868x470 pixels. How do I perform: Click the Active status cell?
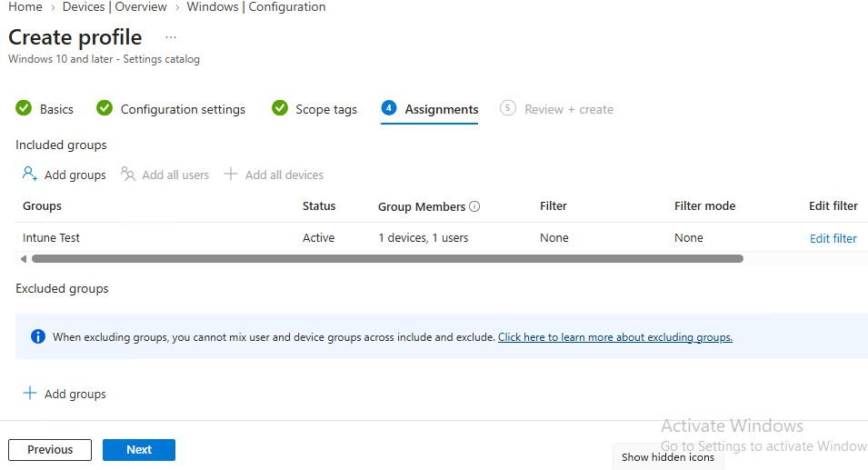318,238
